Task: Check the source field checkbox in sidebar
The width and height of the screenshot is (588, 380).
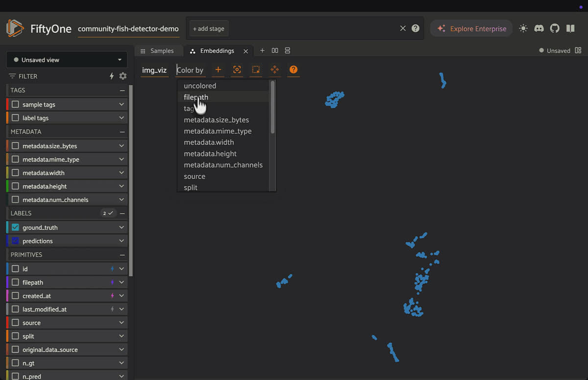Action: point(15,323)
